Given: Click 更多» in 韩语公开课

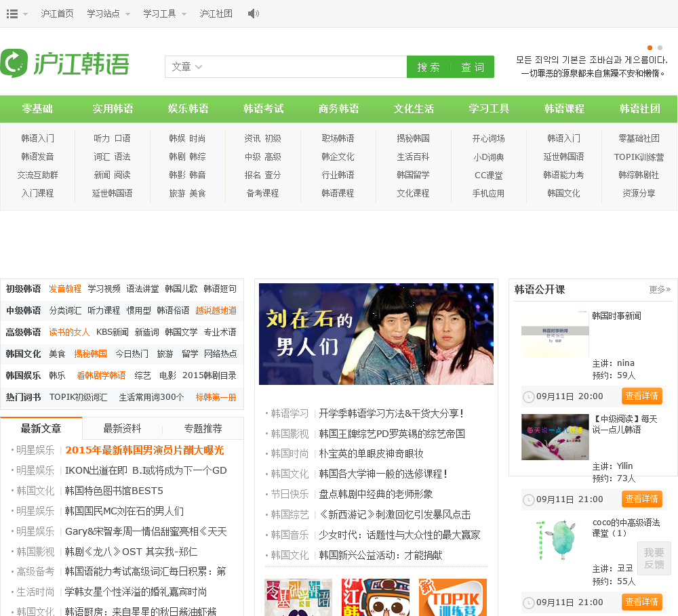Looking at the screenshot, I should 660,289.
